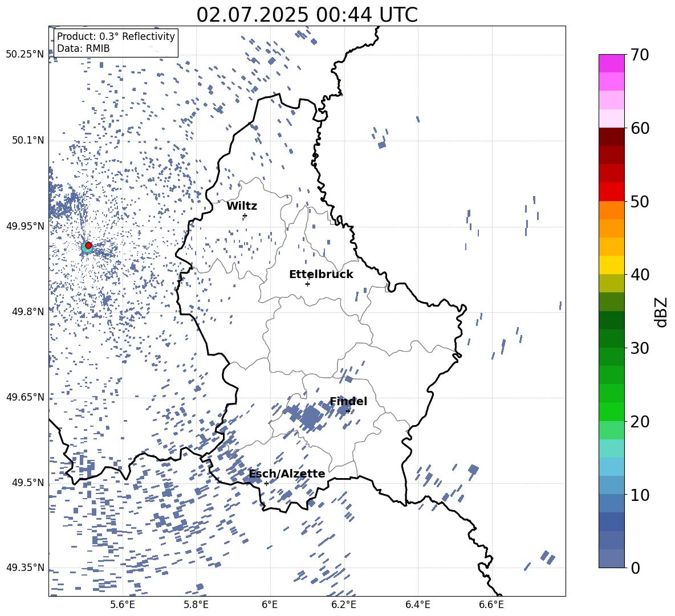675x616 pixels.
Task: Click the colorbar value 50
Action: click(640, 201)
